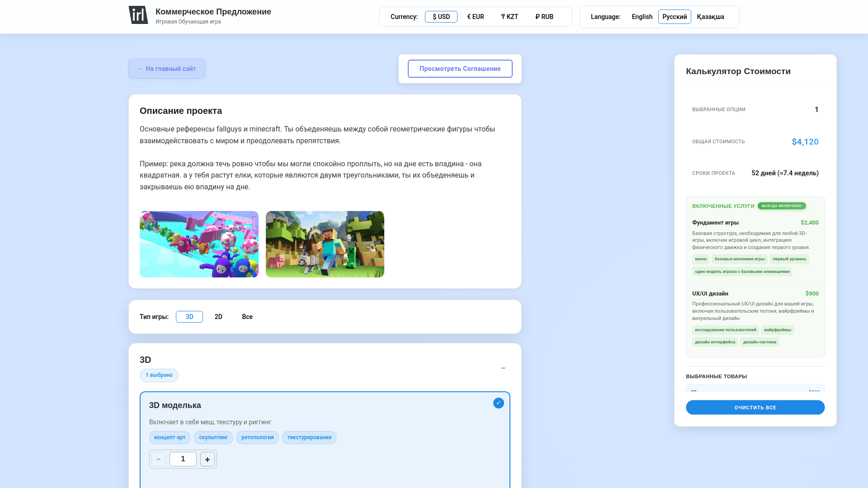Click the selected options count 1
Viewport: 868px width, 488px height.
[x=816, y=110]
